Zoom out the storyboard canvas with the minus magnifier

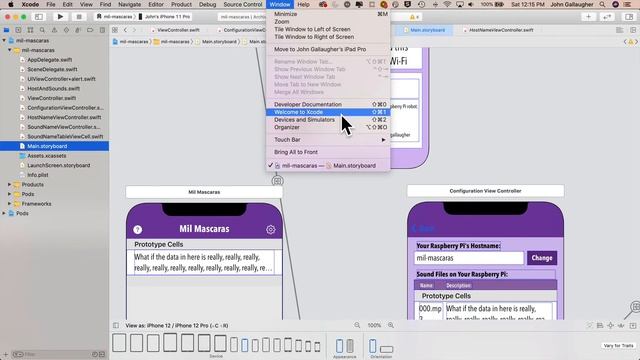pos(357,325)
